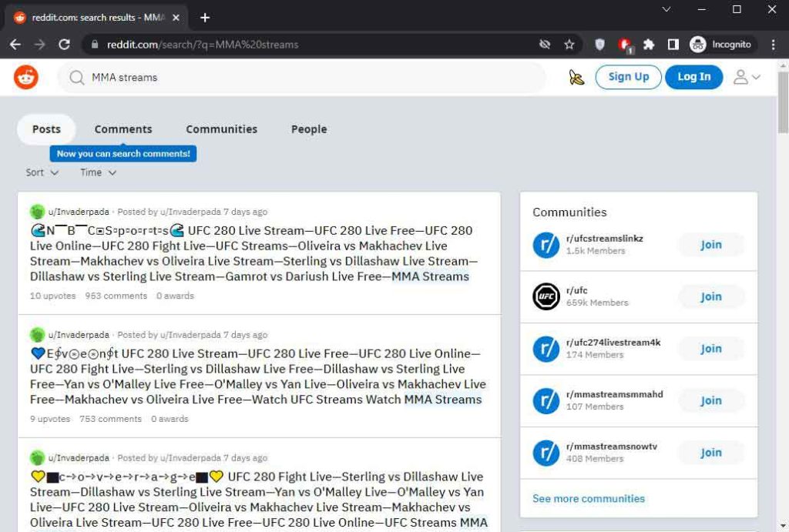This screenshot has width=789, height=532.
Task: Click the crossed-eye tracking icon in address bar
Action: pyautogui.click(x=545, y=45)
